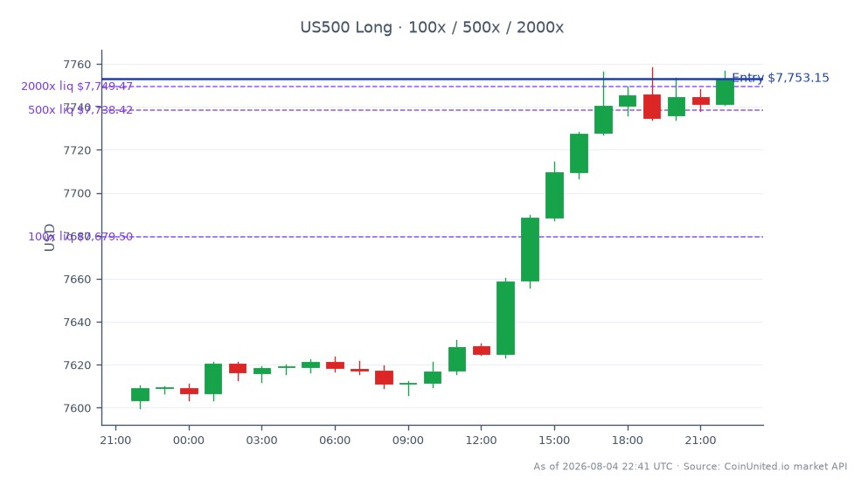The height and width of the screenshot is (493, 868).
Task: Click the 7600 y-axis tick label
Action: pyautogui.click(x=77, y=408)
